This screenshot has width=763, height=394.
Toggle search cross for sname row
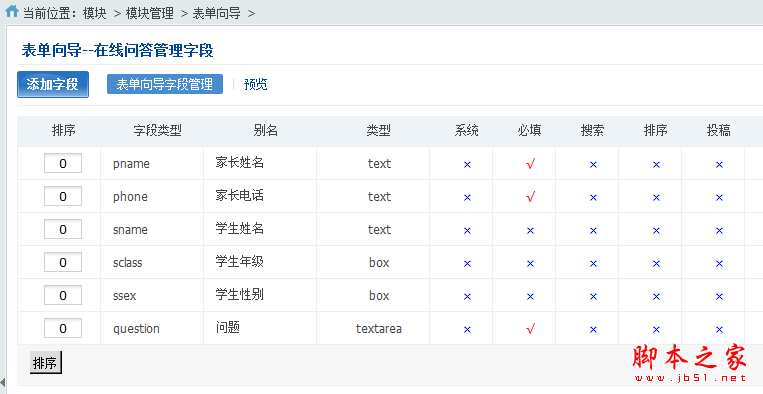tap(593, 231)
